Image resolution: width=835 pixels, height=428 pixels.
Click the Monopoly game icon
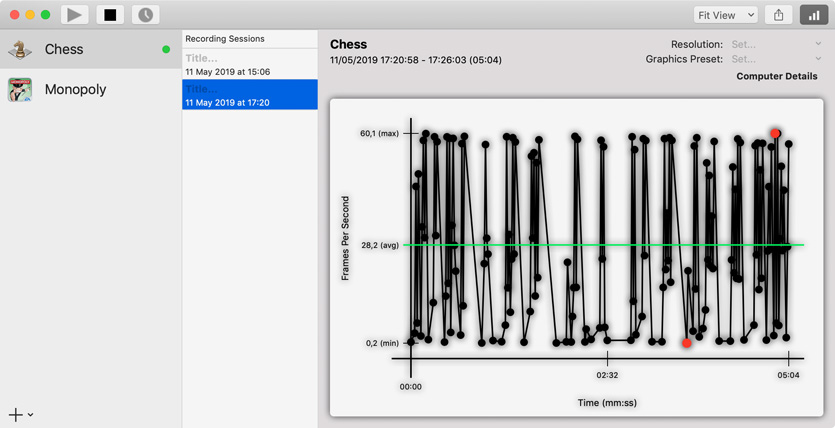tap(20, 90)
